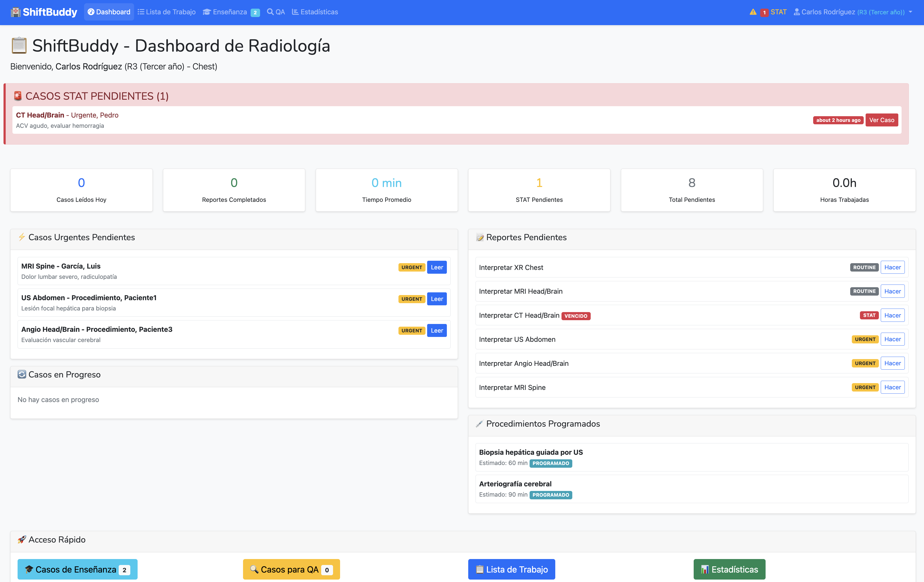Open the Dashboard tab in the navbar
Image resolution: width=924 pixels, height=582 pixels.
[x=109, y=12]
